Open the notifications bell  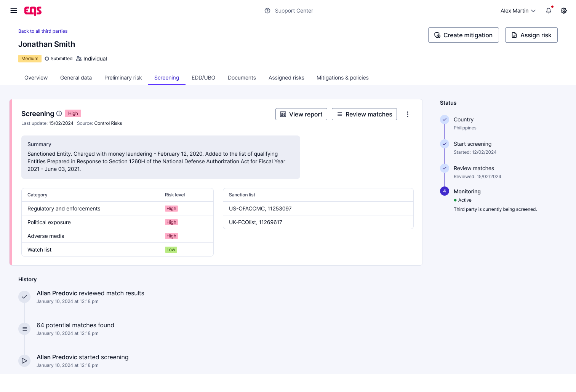(x=549, y=11)
